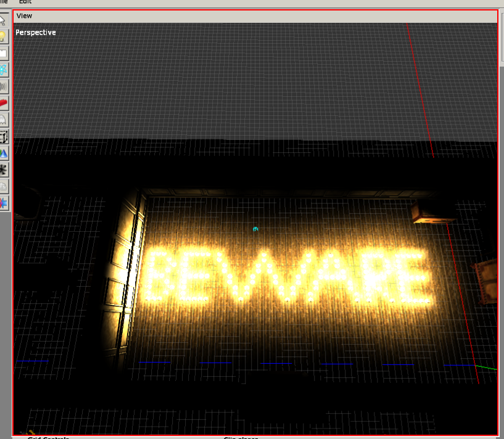Select the ghost tool icon
Viewport: 504px width, 439px height.
coord(4,120)
